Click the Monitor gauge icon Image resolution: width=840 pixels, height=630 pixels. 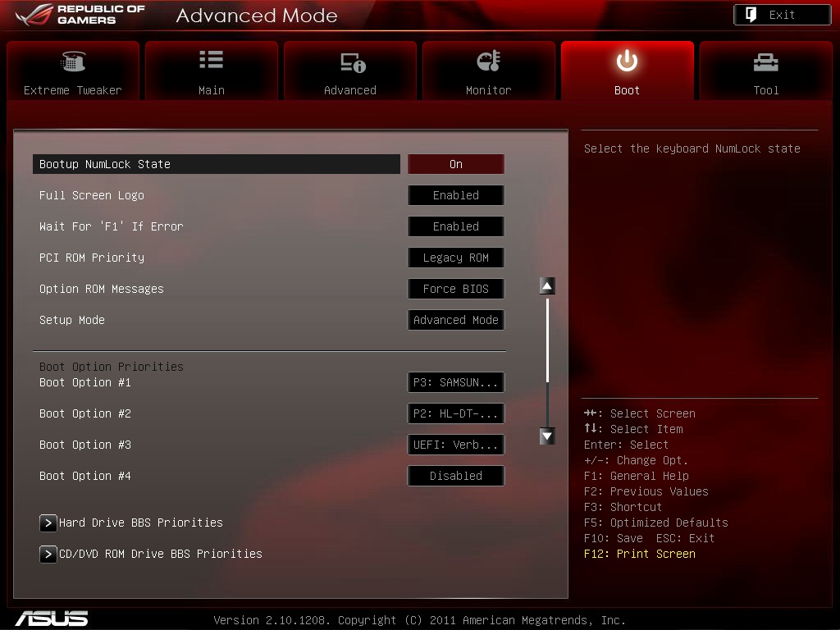tap(489, 61)
